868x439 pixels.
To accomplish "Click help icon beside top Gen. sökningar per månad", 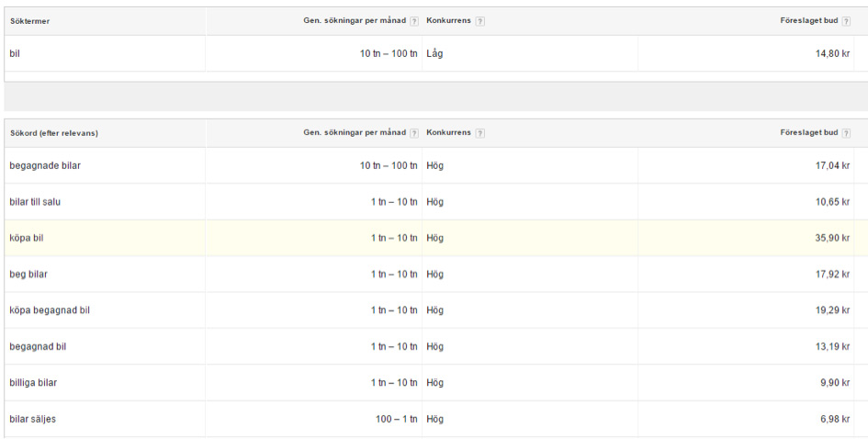I will pos(414,22).
